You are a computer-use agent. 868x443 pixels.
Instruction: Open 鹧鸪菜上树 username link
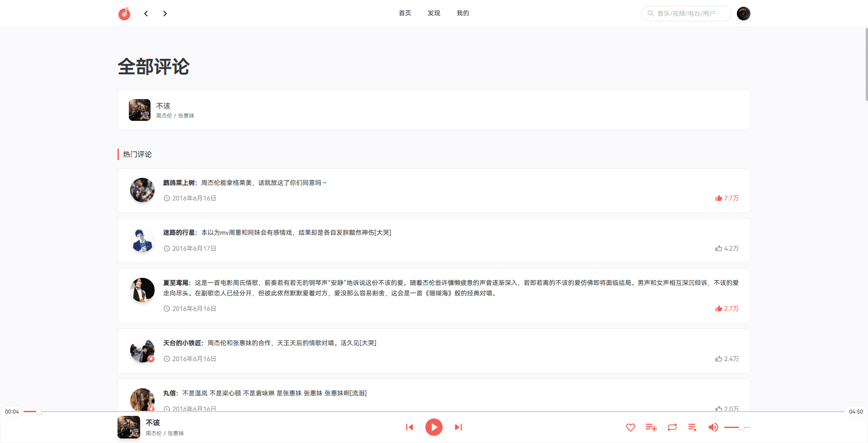point(179,183)
